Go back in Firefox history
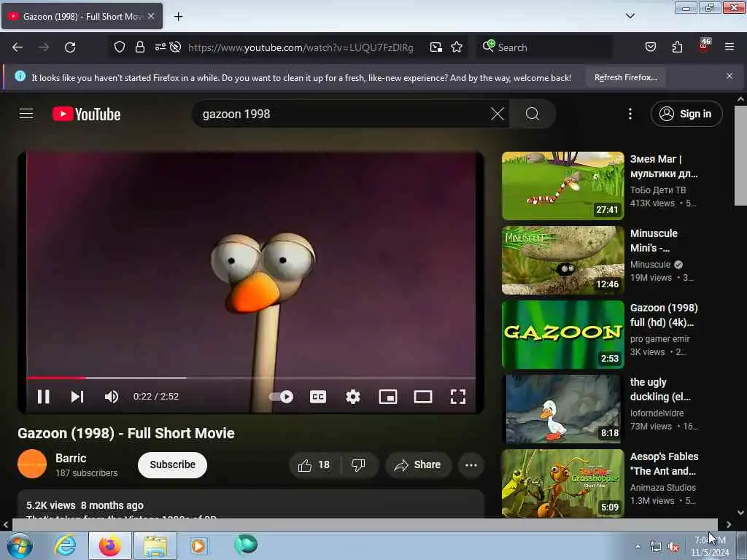 click(18, 47)
